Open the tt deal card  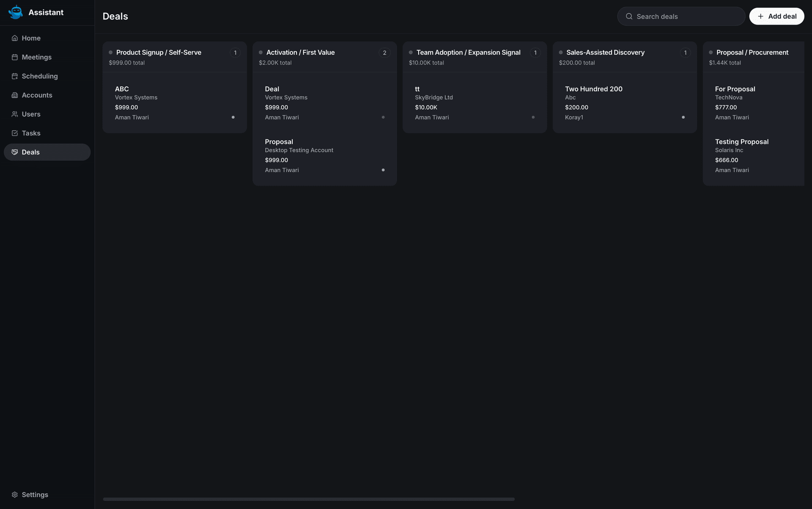(475, 103)
